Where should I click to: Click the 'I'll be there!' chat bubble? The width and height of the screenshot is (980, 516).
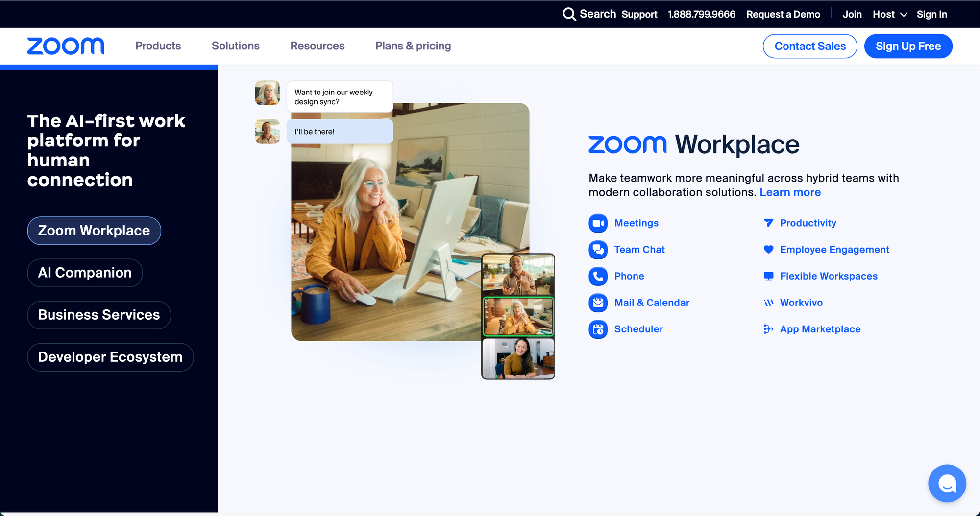point(340,132)
